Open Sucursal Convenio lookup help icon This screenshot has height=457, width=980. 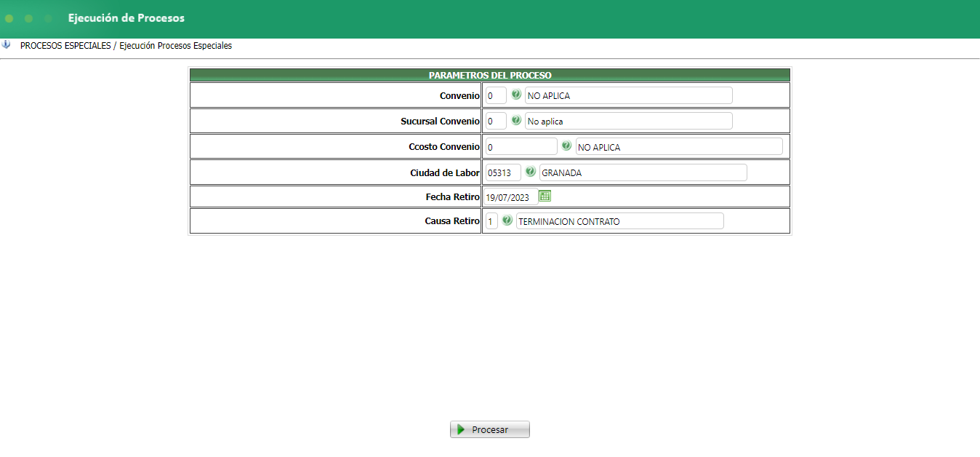(516, 120)
